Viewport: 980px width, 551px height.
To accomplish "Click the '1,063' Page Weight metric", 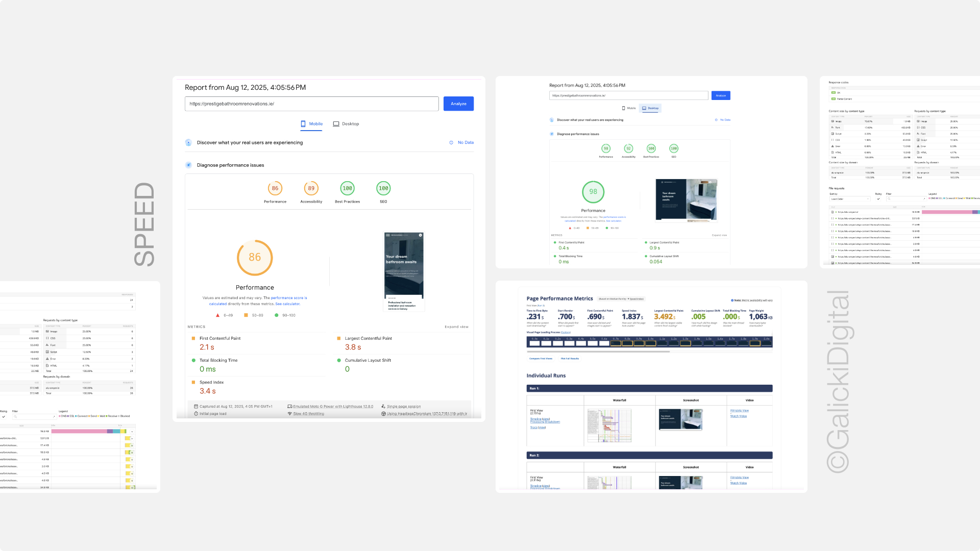I will click(761, 317).
